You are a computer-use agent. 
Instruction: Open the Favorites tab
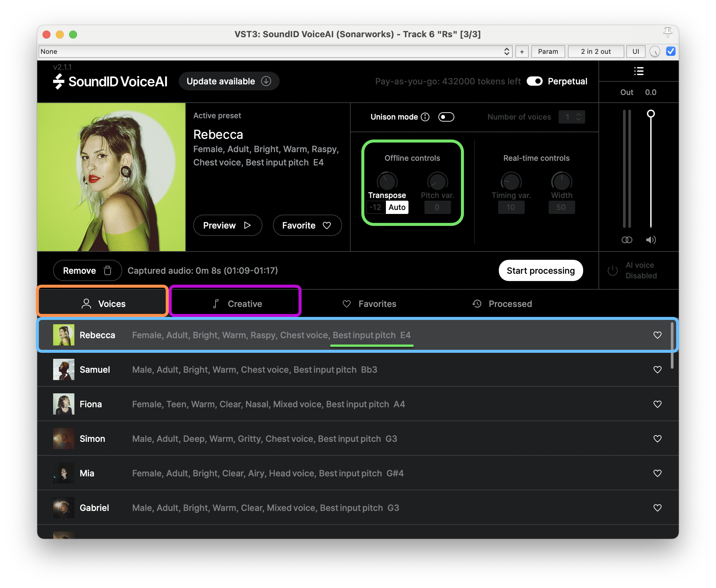point(369,304)
